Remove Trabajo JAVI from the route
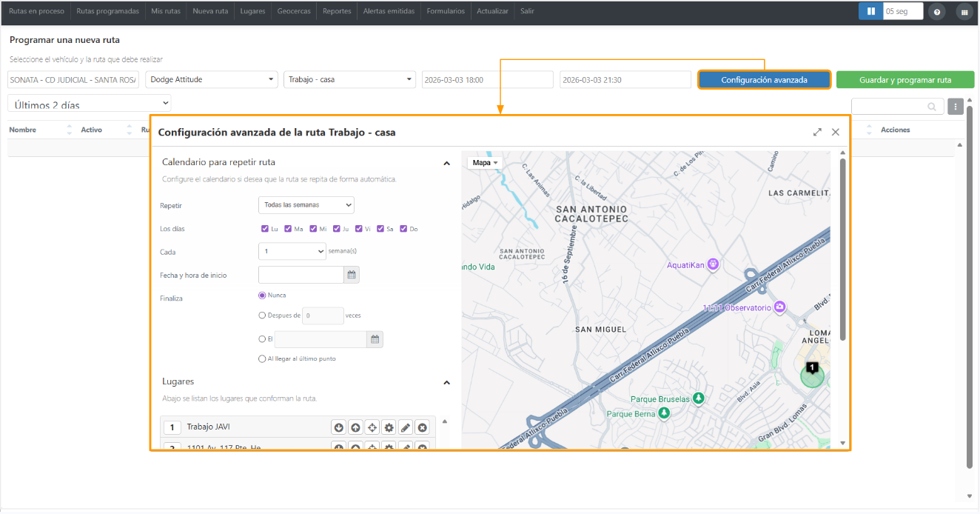 pos(422,427)
